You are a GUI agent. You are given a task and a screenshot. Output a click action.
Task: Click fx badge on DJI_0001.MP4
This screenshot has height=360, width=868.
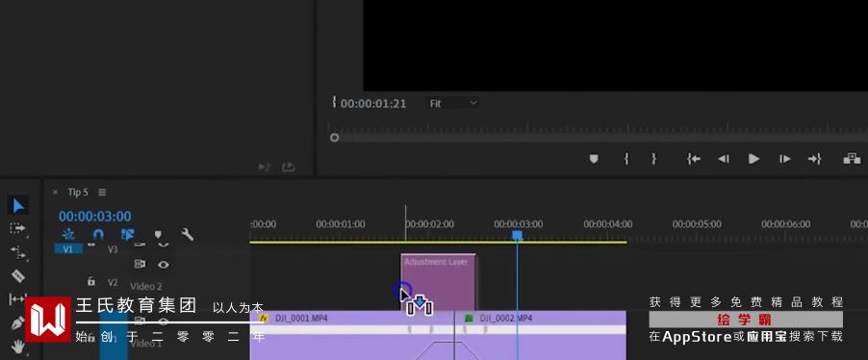264,318
